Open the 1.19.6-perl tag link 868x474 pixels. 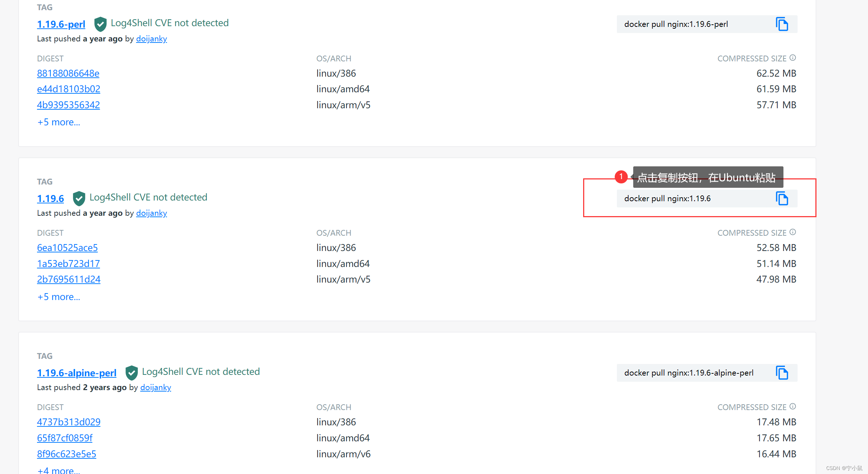tap(61, 24)
